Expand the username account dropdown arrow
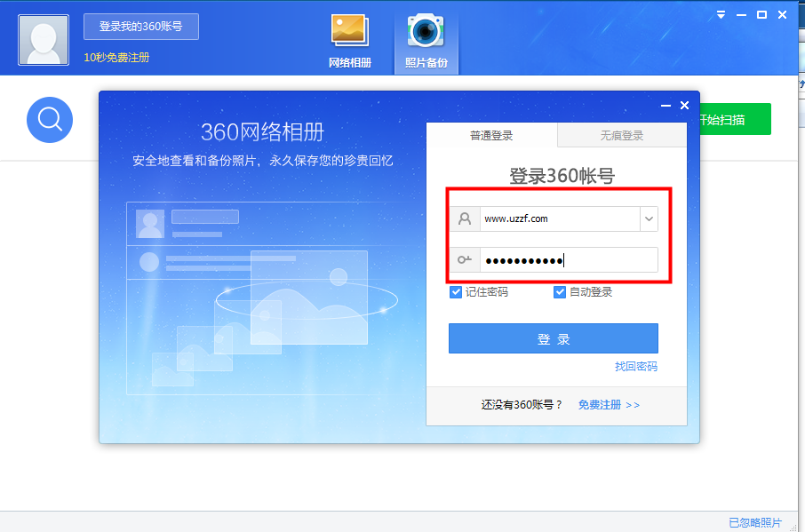Screen dimensions: 805x532 click(649, 218)
